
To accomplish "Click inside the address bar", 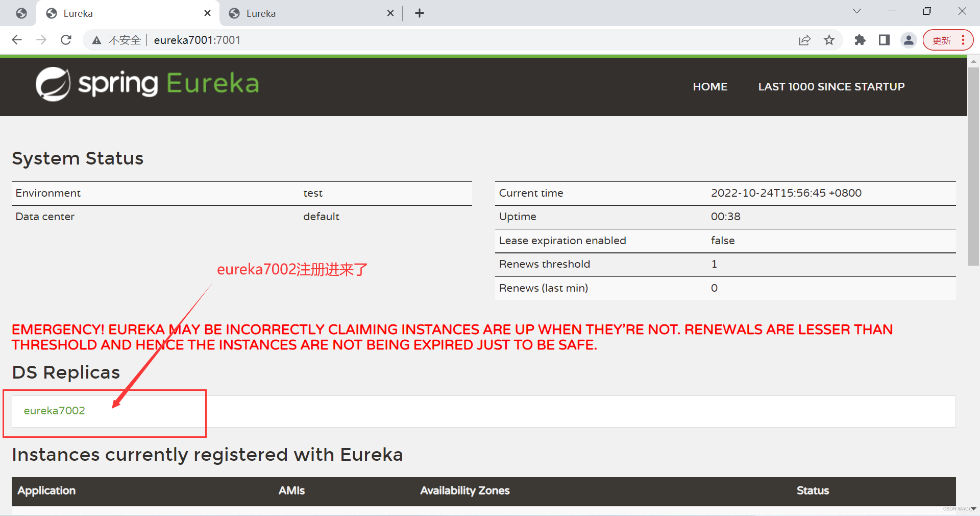I will (357, 40).
